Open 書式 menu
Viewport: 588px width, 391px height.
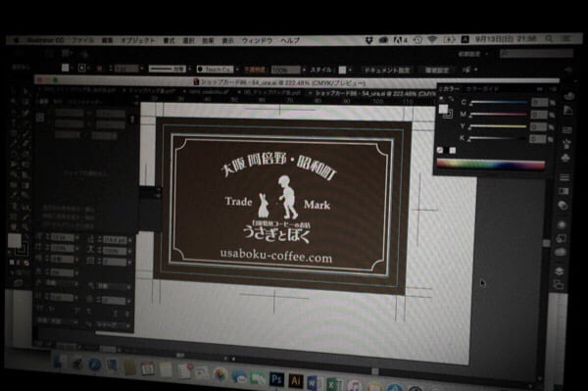170,40
